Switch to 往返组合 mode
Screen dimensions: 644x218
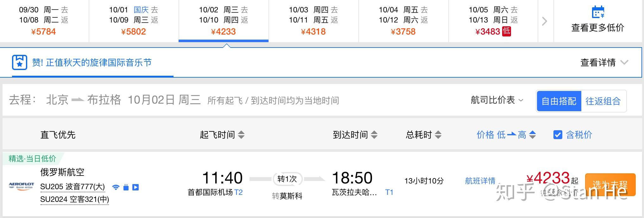click(603, 101)
